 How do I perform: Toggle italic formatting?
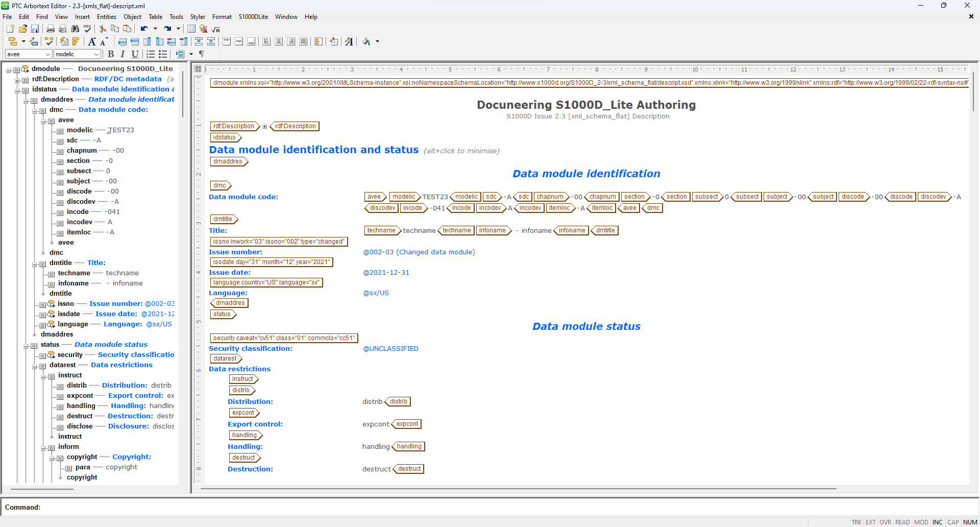click(x=122, y=54)
